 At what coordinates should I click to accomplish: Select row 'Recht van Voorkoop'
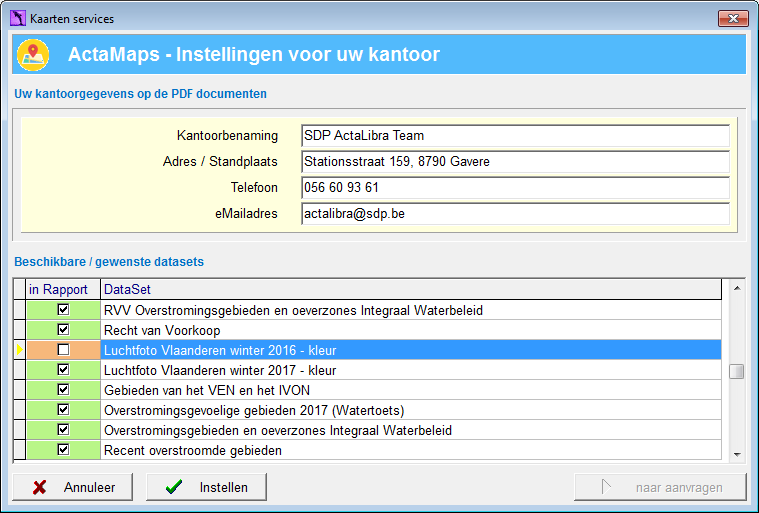(x=411, y=330)
